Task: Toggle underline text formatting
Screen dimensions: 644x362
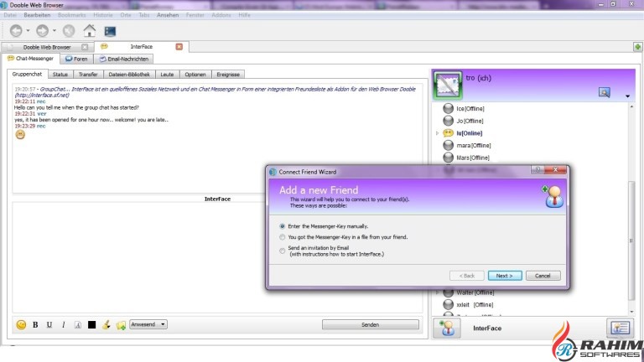Action: click(49, 324)
